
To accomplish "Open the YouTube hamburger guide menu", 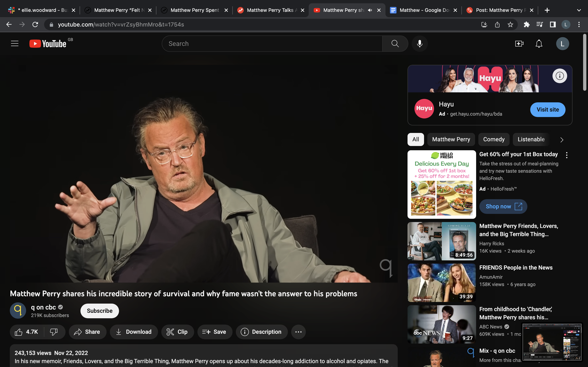I will click(x=14, y=44).
